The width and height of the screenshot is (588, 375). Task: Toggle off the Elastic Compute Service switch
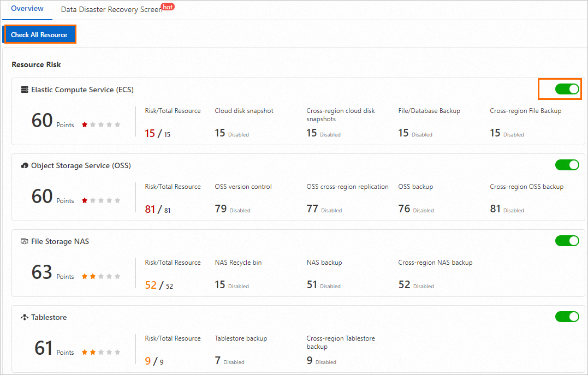pos(567,89)
